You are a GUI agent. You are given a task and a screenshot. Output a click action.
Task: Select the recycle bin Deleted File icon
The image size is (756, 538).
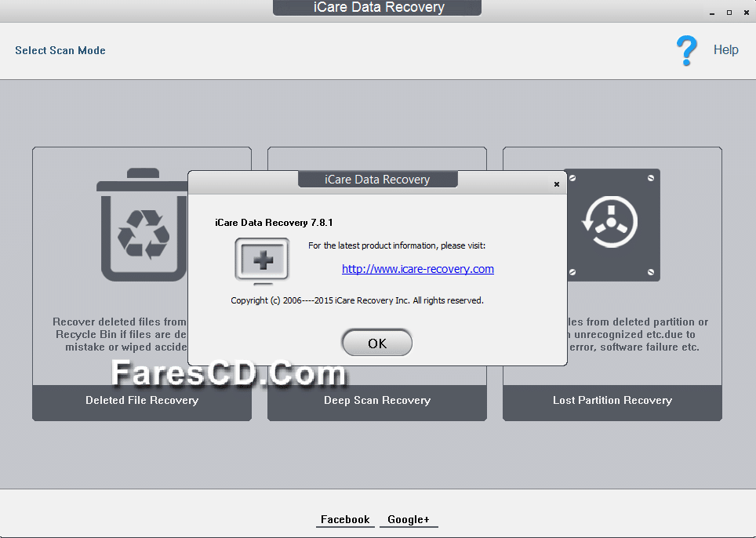[x=142, y=224]
